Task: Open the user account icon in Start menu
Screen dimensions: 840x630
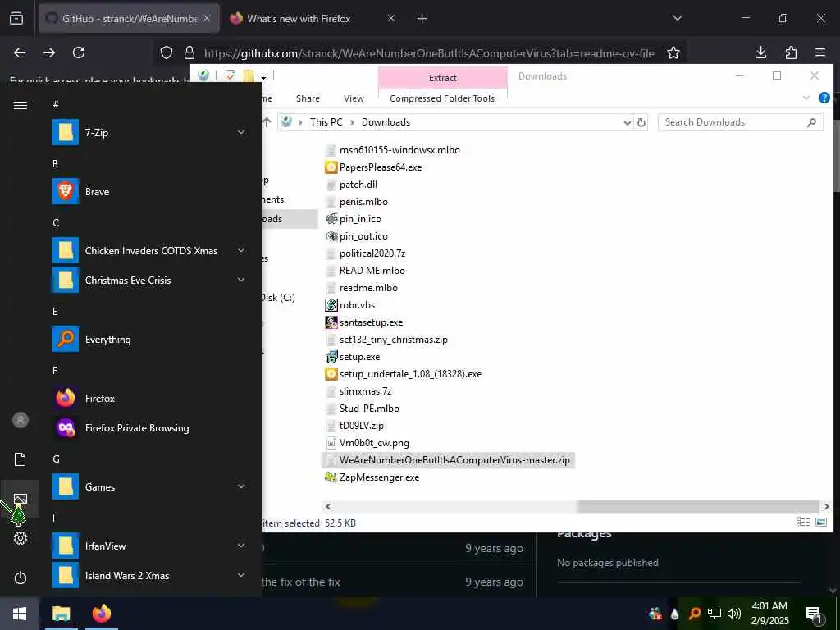Action: (x=21, y=420)
